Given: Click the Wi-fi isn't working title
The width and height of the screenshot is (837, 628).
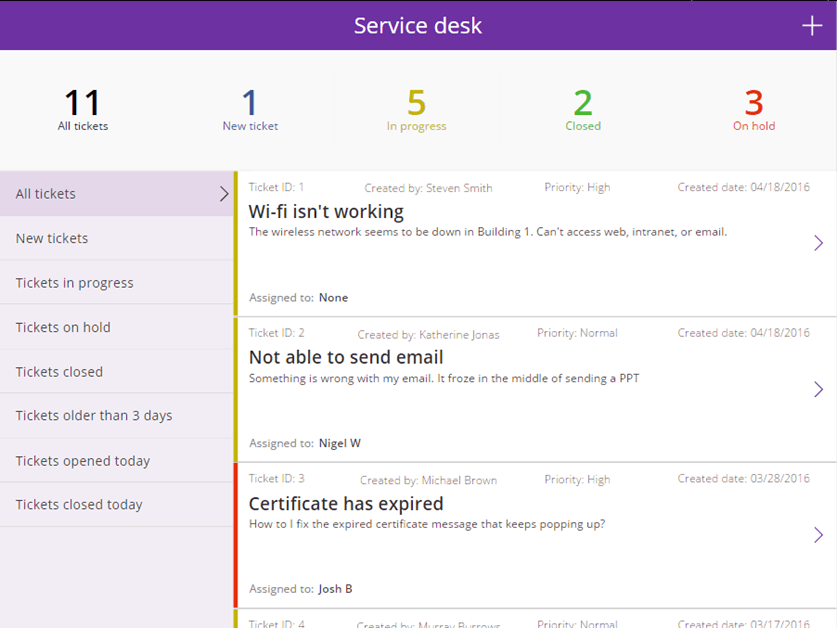Looking at the screenshot, I should click(x=326, y=211).
